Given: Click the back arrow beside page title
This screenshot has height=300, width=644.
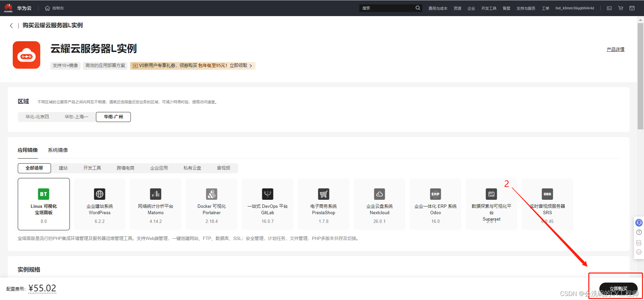Looking at the screenshot, I should tap(11, 25).
